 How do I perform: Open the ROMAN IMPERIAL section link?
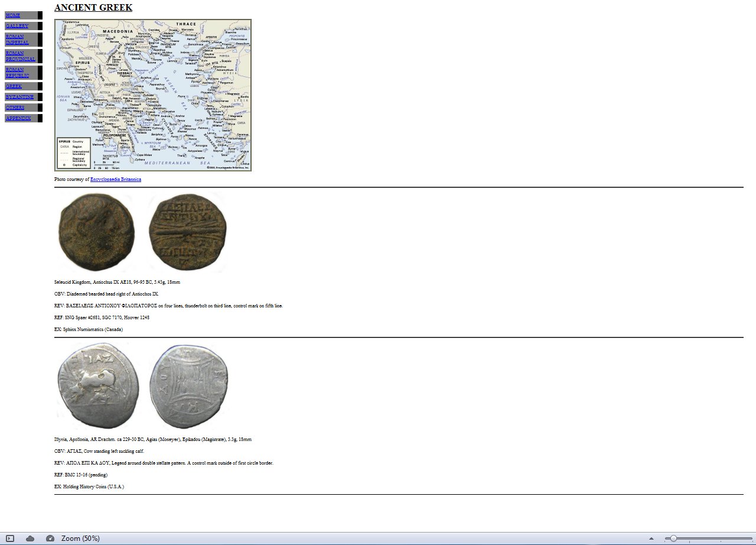coord(17,40)
